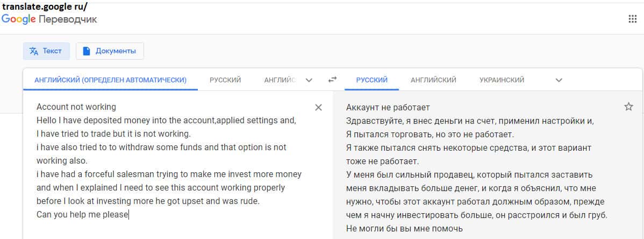Viewport: 644px width, 239px height.
Task: Click the document icon in Документы button
Action: tap(86, 51)
